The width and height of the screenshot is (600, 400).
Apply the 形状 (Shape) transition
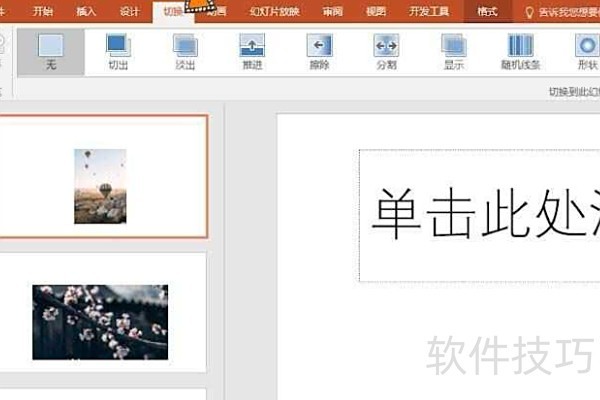point(587,52)
